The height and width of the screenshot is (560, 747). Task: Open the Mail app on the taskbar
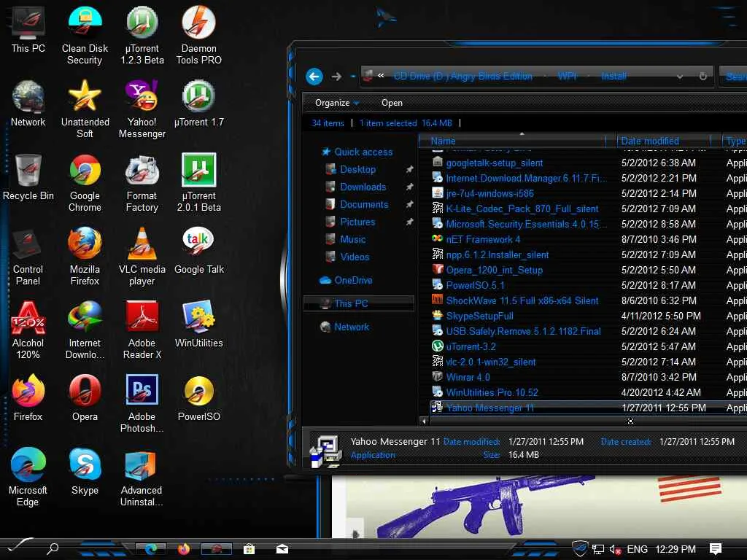click(282, 549)
